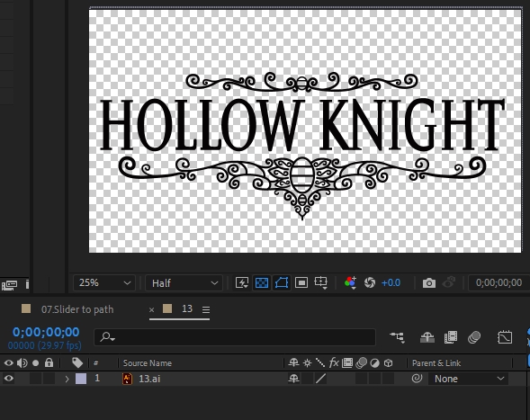This screenshot has height=420, width=530.
Task: Toggle hide shy layers switch in timeline toolbar
Action: click(427, 337)
